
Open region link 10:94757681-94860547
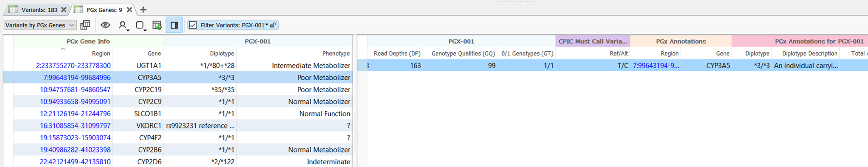pyautogui.click(x=75, y=89)
